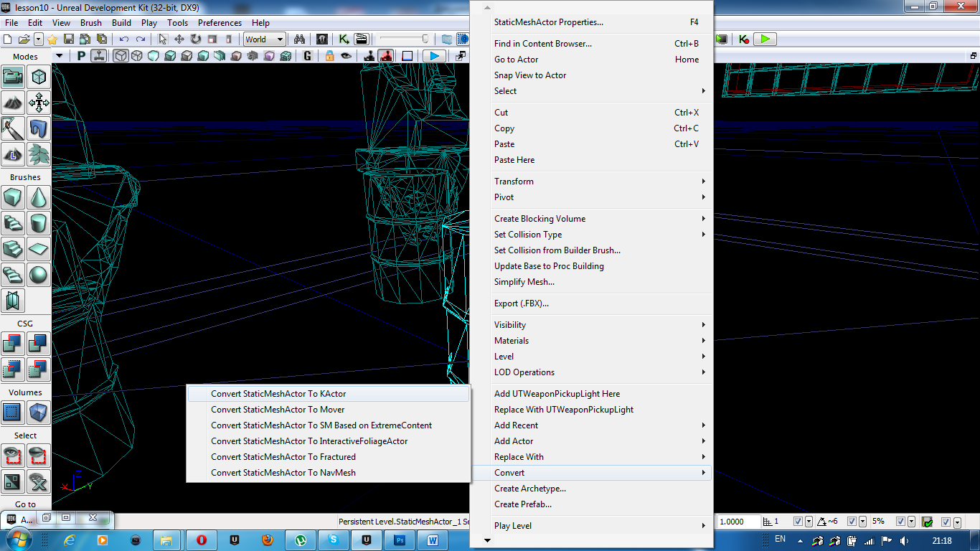Toggle rotation grid snapping checkbox
The image size is (980, 551).
click(x=852, y=522)
